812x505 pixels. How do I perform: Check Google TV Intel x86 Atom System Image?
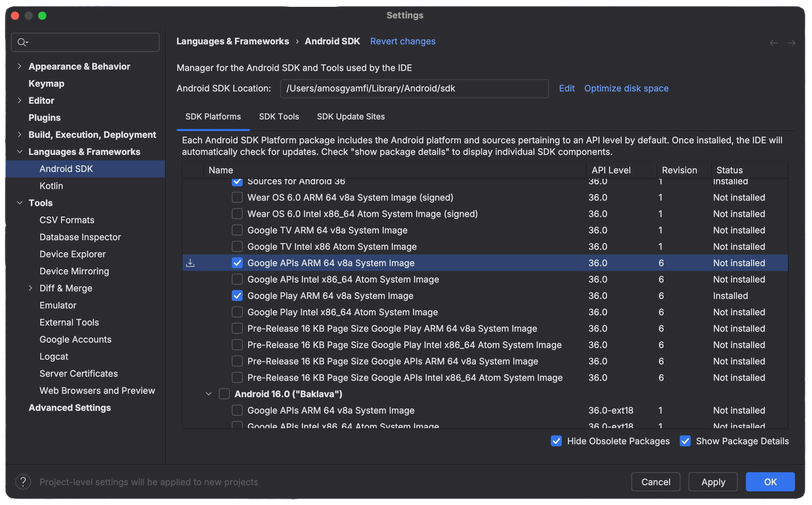click(237, 246)
